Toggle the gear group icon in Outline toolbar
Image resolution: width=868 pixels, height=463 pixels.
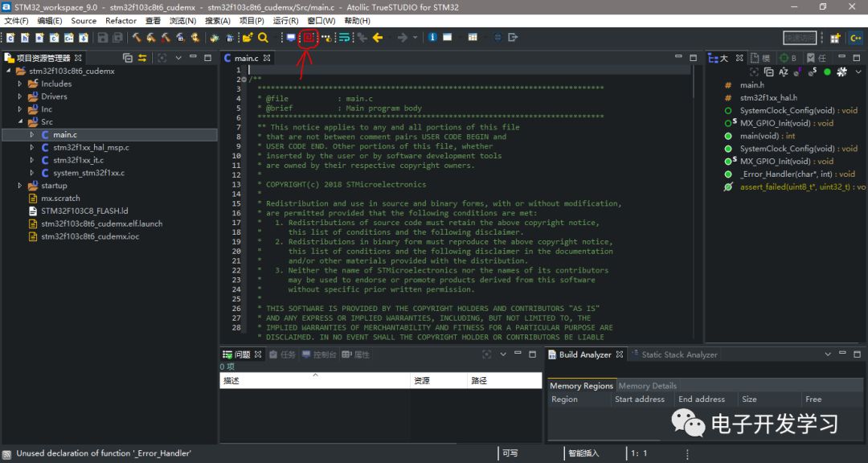coord(841,72)
